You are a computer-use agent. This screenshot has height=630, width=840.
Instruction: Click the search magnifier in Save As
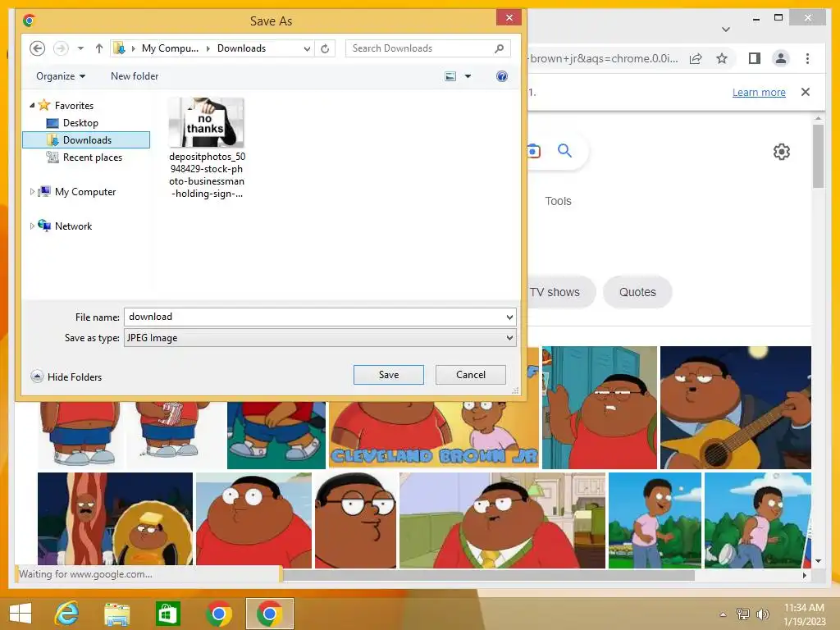(500, 48)
